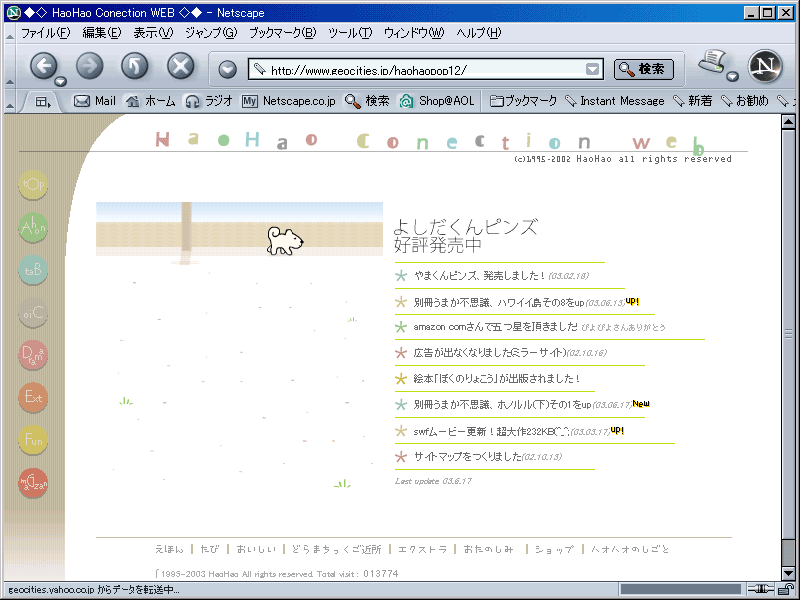Collapse the menu bar grippy

click(10, 36)
